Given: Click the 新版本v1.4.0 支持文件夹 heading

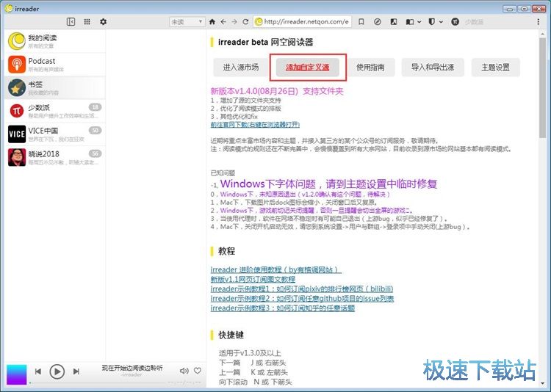Looking at the screenshot, I should [x=276, y=91].
